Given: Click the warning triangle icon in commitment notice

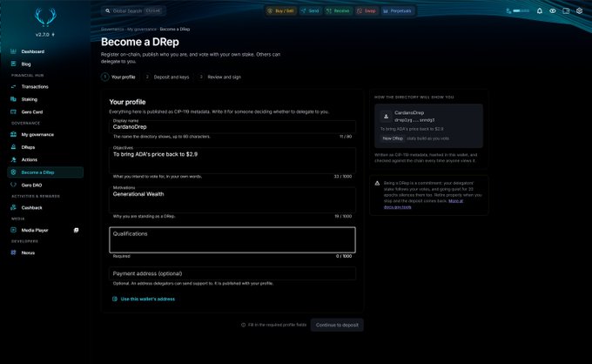Looking at the screenshot, I should click(x=377, y=183).
